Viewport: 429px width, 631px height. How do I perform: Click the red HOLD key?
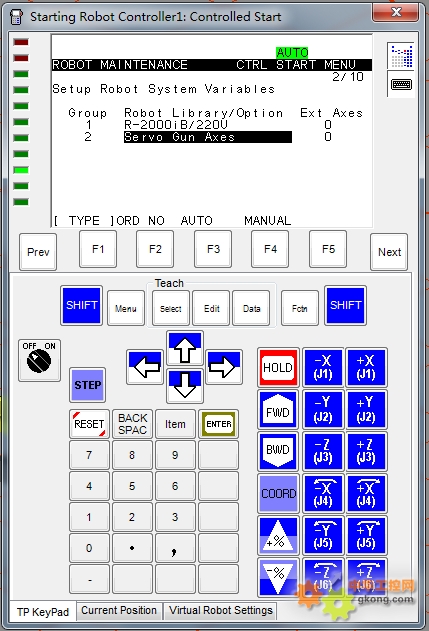click(278, 367)
